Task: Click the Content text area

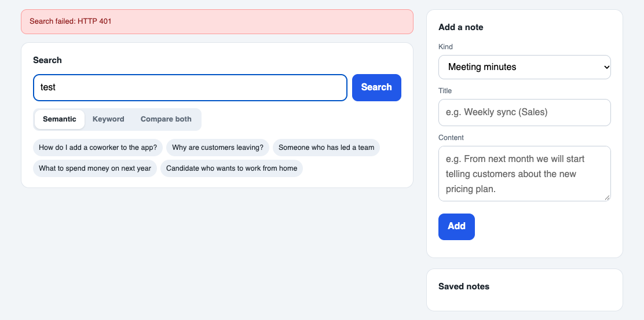Action: coord(525,174)
